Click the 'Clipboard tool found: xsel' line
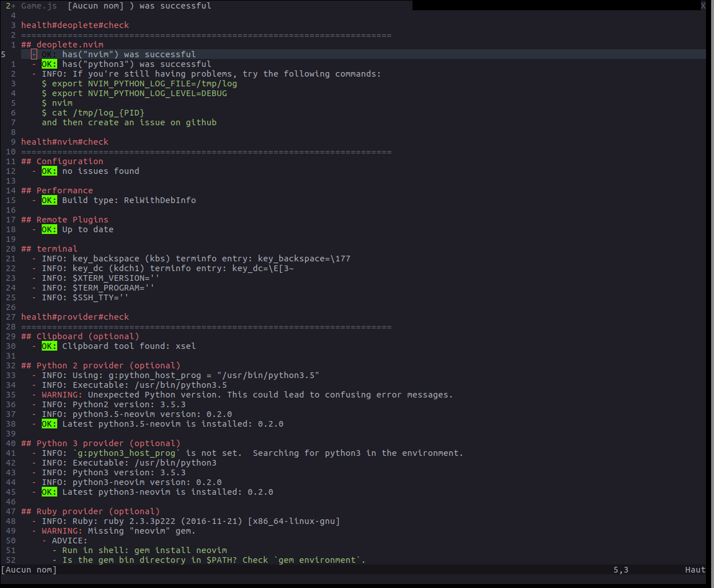This screenshot has height=588, width=714. pyautogui.click(x=114, y=346)
